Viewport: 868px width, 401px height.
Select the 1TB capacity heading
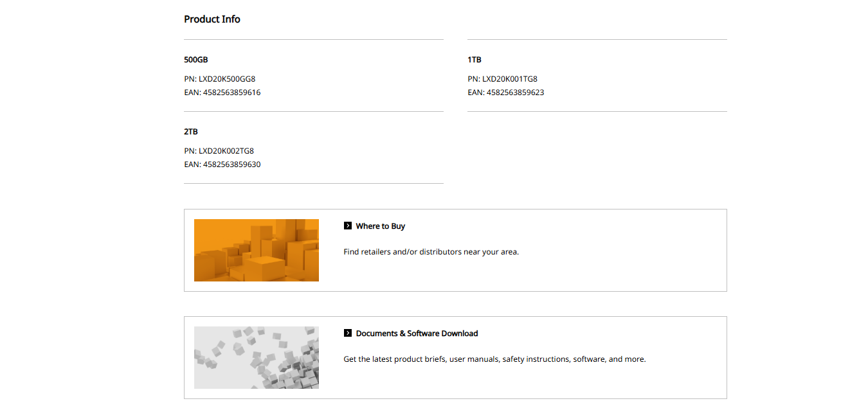pyautogui.click(x=475, y=60)
